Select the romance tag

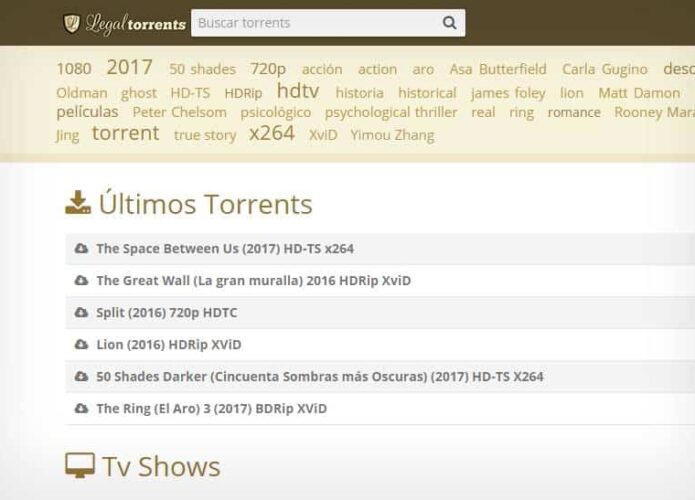click(574, 113)
